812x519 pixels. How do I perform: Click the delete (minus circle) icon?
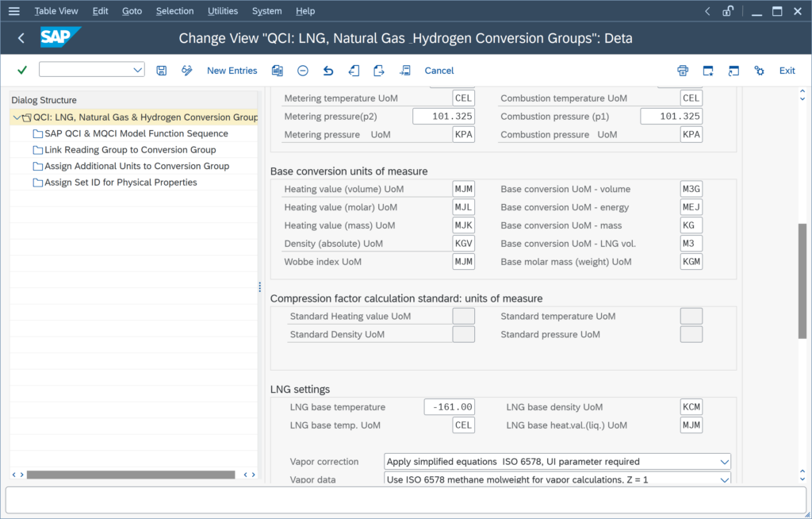tap(303, 71)
